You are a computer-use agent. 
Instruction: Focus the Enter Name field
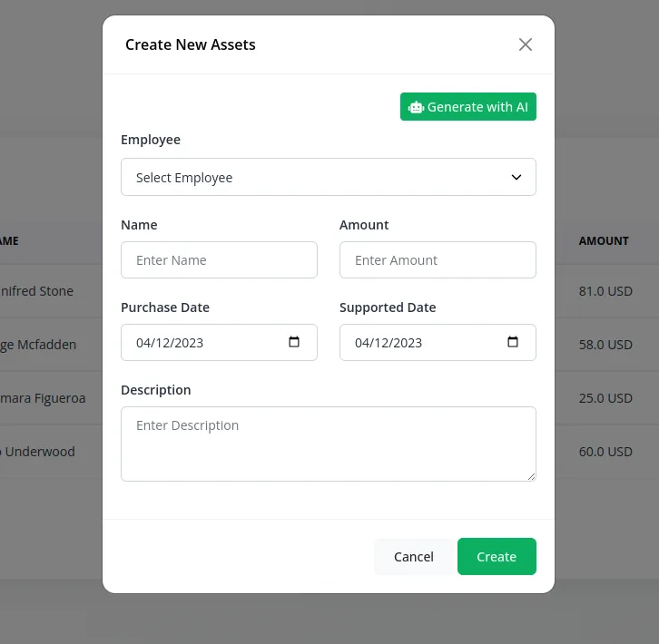(x=219, y=260)
